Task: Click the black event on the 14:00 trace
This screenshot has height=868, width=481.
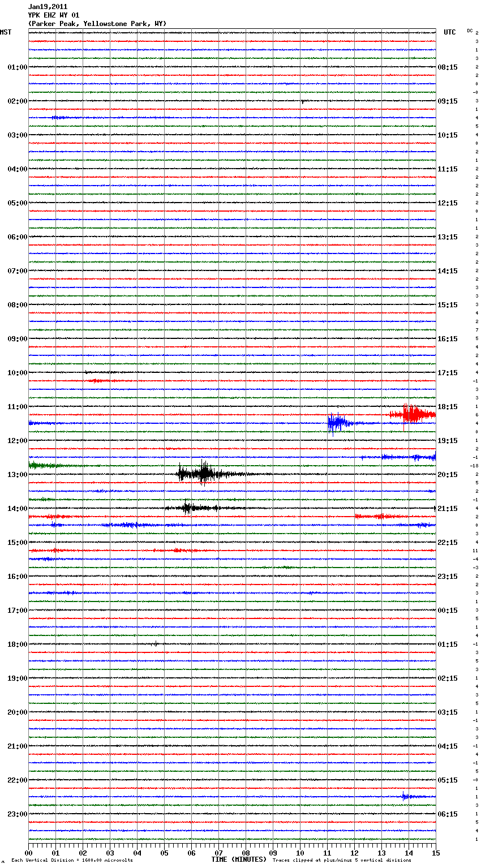Action: (192, 508)
